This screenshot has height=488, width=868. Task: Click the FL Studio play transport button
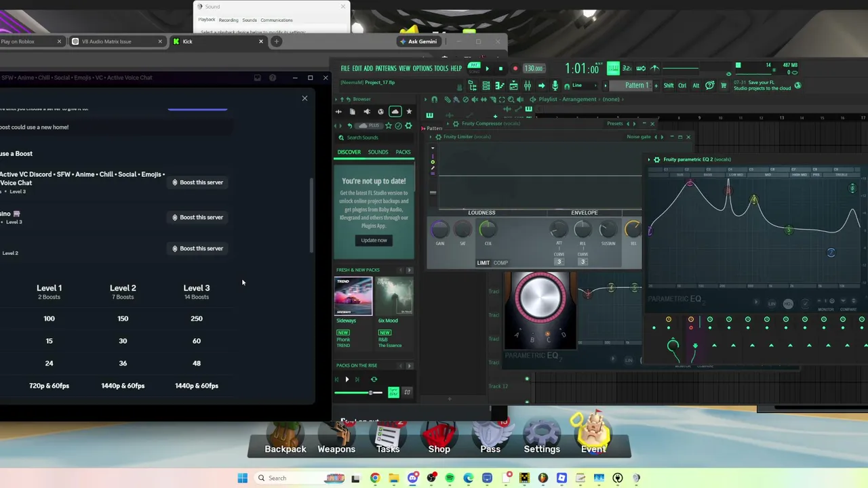487,68
